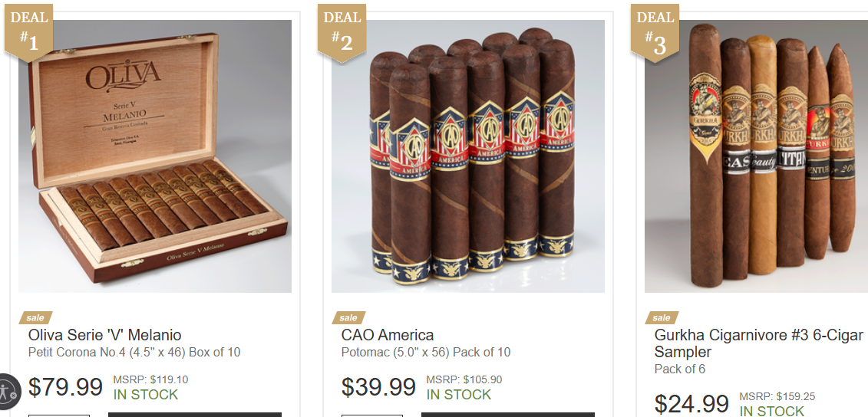Open the accessibility options icon

pos(8,391)
